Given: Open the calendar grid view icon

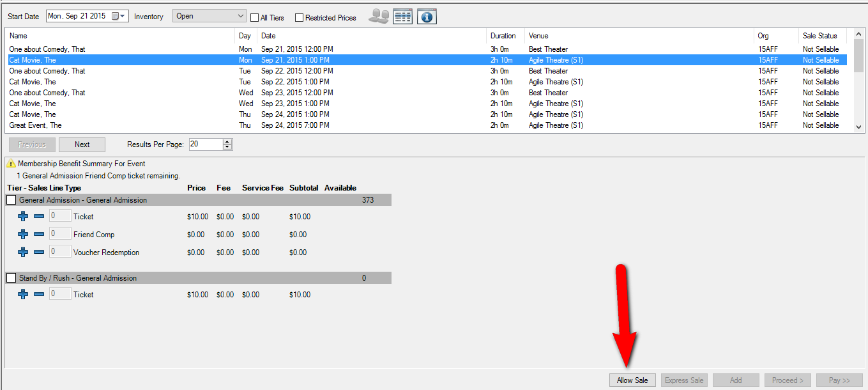Looking at the screenshot, I should pyautogui.click(x=402, y=17).
